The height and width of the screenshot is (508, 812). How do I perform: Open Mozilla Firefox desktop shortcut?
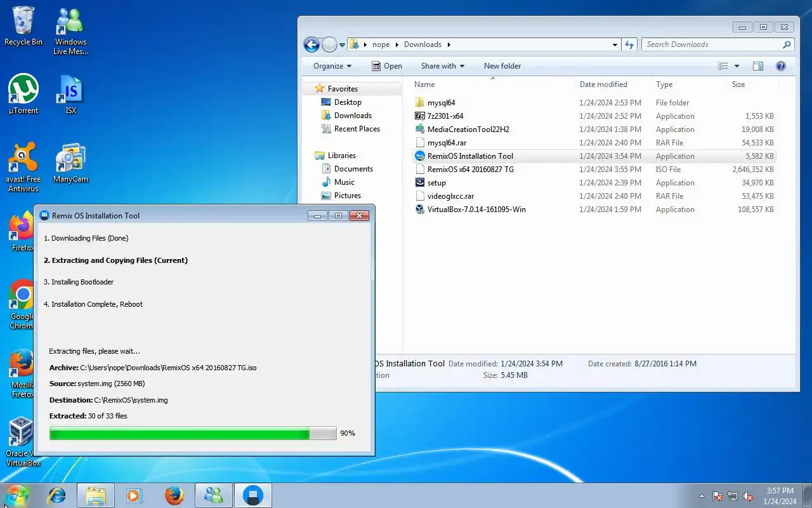[21, 373]
